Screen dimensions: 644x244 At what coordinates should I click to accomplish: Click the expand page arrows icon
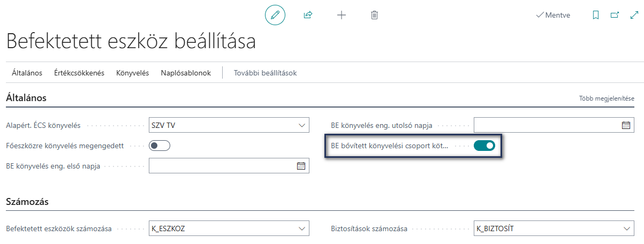pyautogui.click(x=634, y=15)
